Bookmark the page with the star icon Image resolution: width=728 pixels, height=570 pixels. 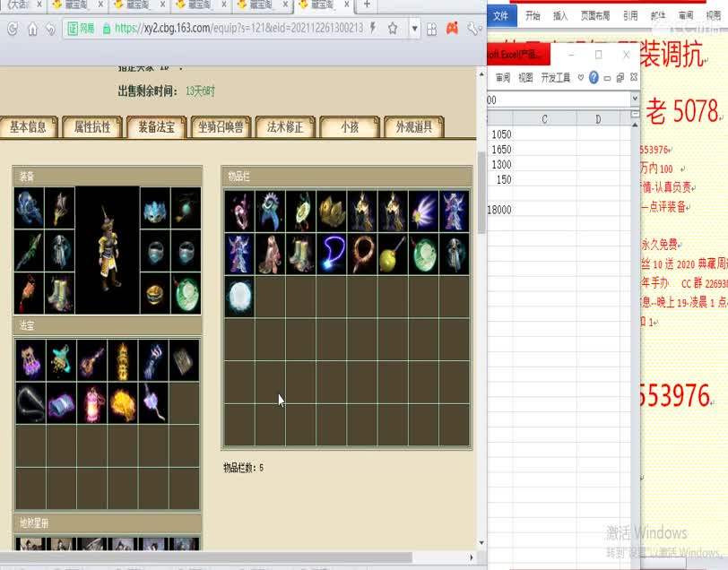(393, 29)
